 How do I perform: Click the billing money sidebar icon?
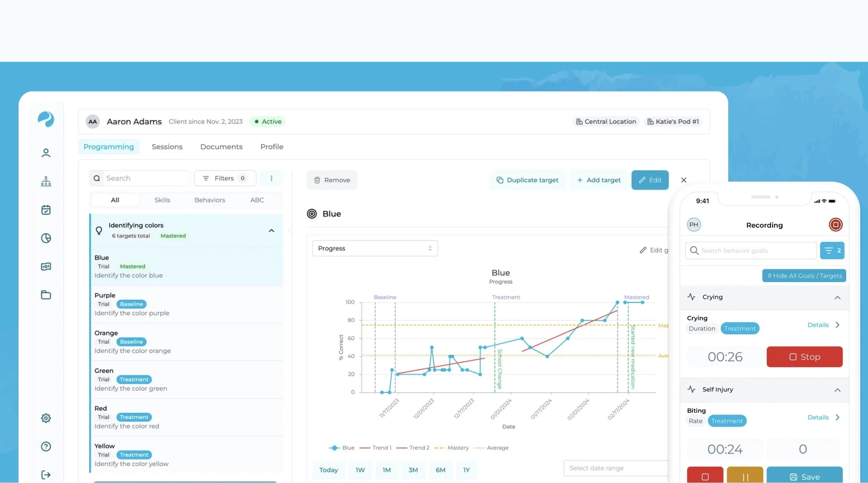click(x=46, y=267)
